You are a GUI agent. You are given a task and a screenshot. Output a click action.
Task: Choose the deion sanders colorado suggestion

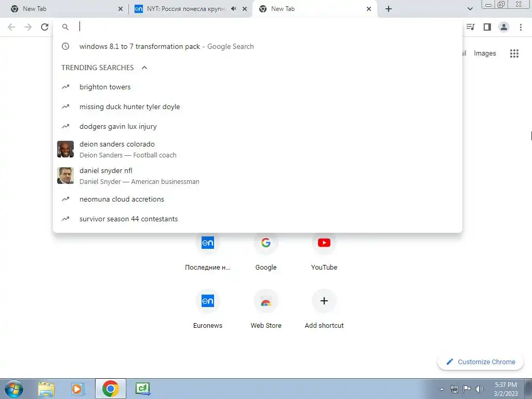click(x=258, y=149)
